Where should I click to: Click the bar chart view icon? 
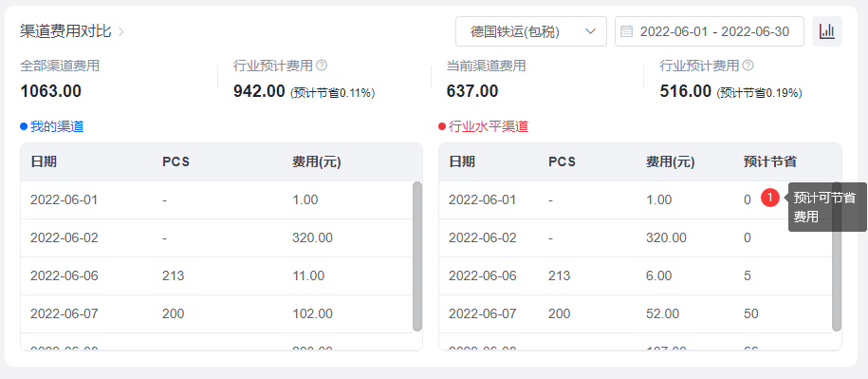827,31
